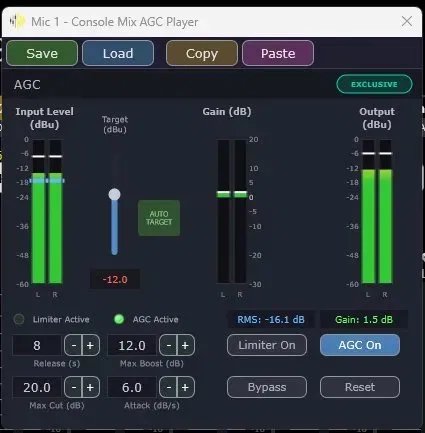
Task: Click the Gain left channel meter
Action: 223,212
